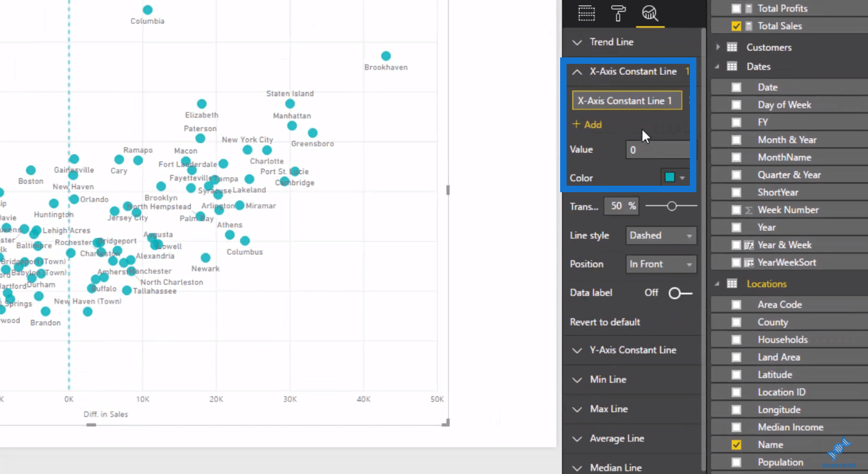
Task: Open the Position In Front dropdown
Action: 661,264
